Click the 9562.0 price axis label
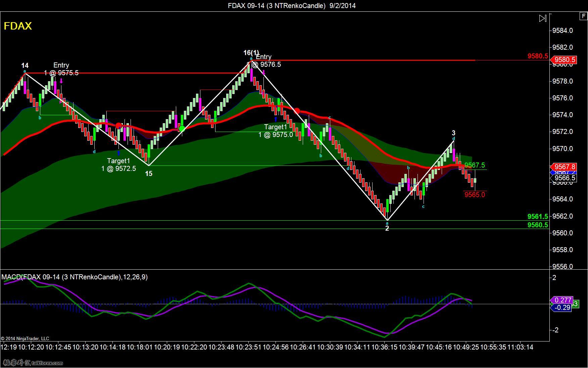The width and height of the screenshot is (588, 368). coord(562,216)
